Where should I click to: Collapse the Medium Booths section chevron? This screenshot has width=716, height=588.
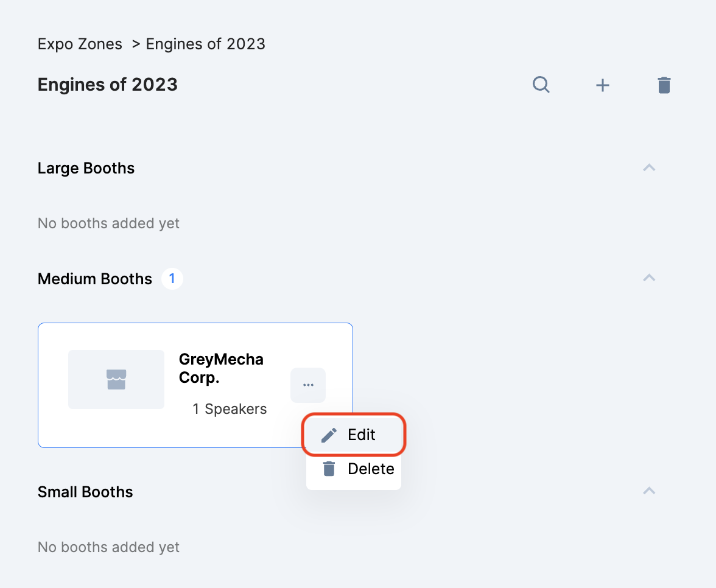tap(649, 278)
